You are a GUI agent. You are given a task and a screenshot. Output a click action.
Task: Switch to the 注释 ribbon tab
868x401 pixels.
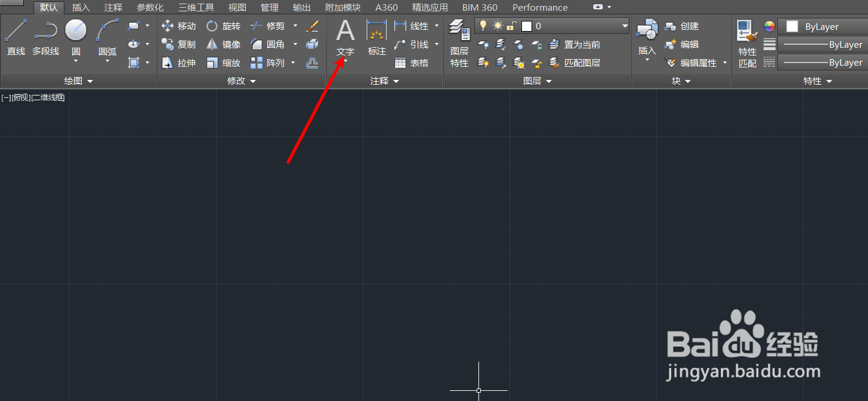tap(113, 8)
